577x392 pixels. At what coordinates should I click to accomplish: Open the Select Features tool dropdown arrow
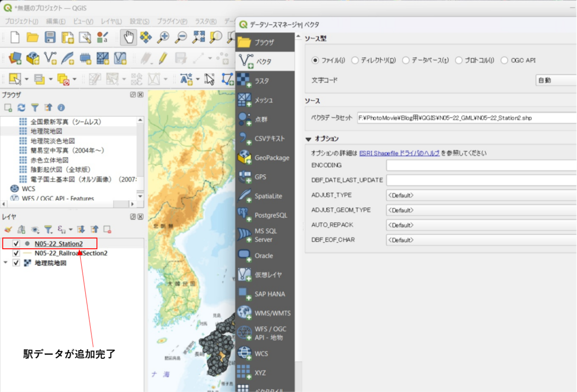(26, 79)
